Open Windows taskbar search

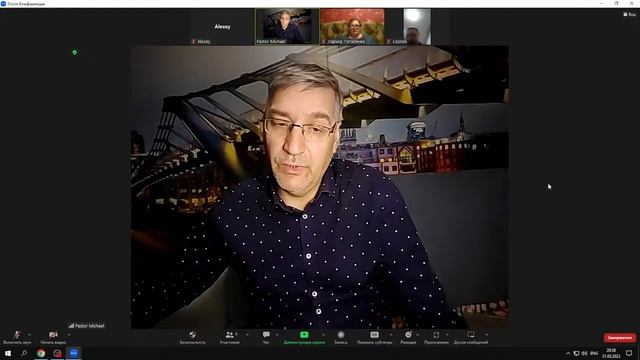(24, 353)
